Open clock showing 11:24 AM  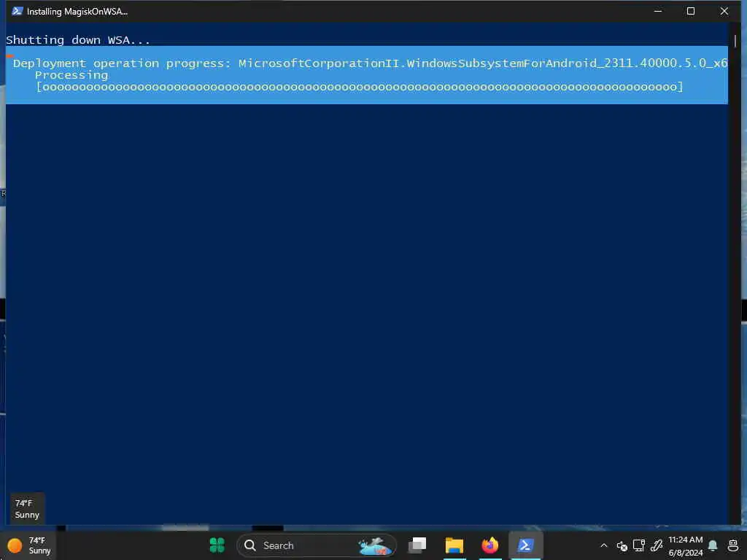tap(685, 545)
